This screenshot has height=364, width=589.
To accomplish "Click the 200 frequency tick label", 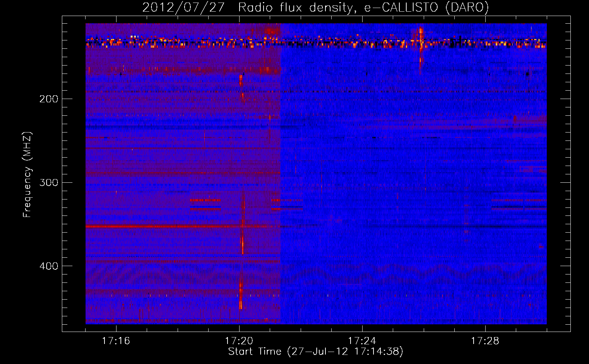I will pos(49,99).
